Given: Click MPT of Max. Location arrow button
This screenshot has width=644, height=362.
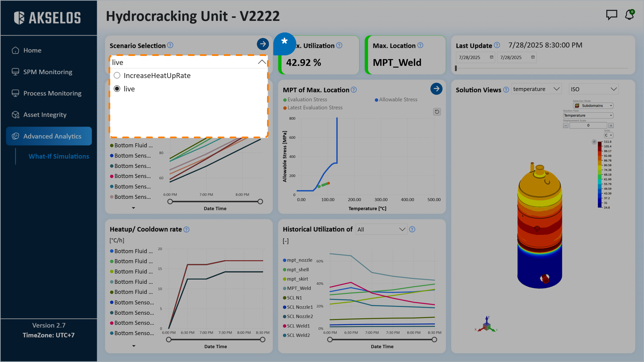Looking at the screenshot, I should (x=436, y=89).
